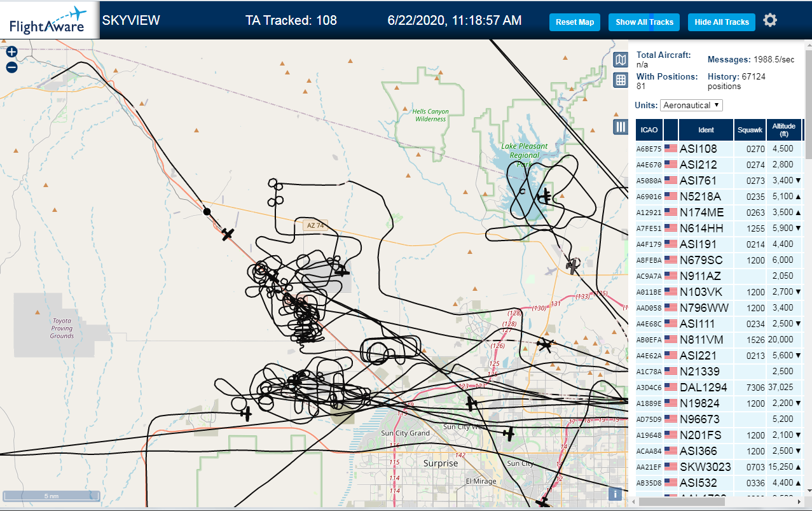Open the map info 'i' icon
Viewport: 812px width, 511px height.
tap(615, 493)
